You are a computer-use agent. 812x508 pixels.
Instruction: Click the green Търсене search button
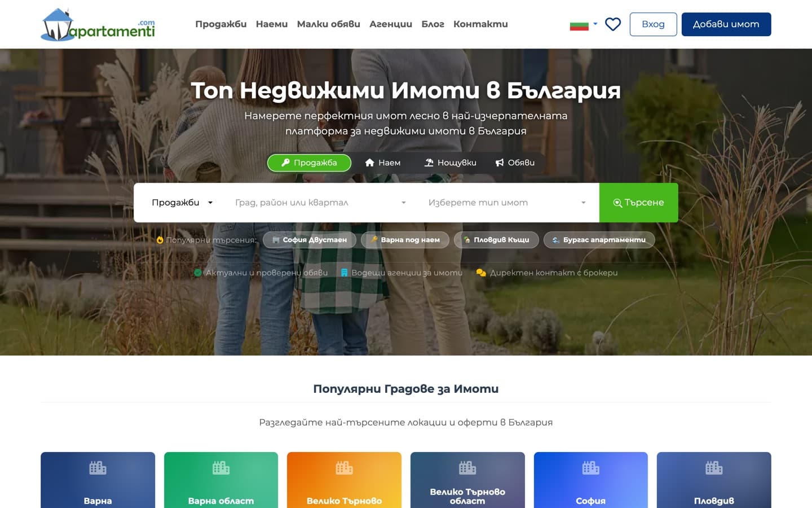pos(638,203)
